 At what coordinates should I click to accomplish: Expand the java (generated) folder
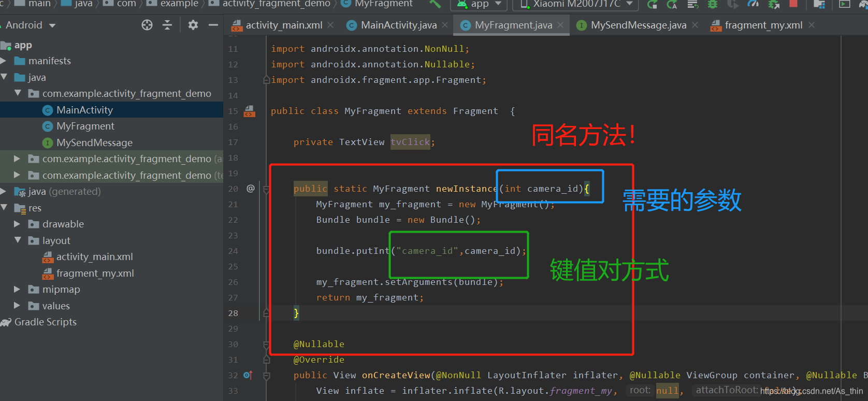pos(4,191)
